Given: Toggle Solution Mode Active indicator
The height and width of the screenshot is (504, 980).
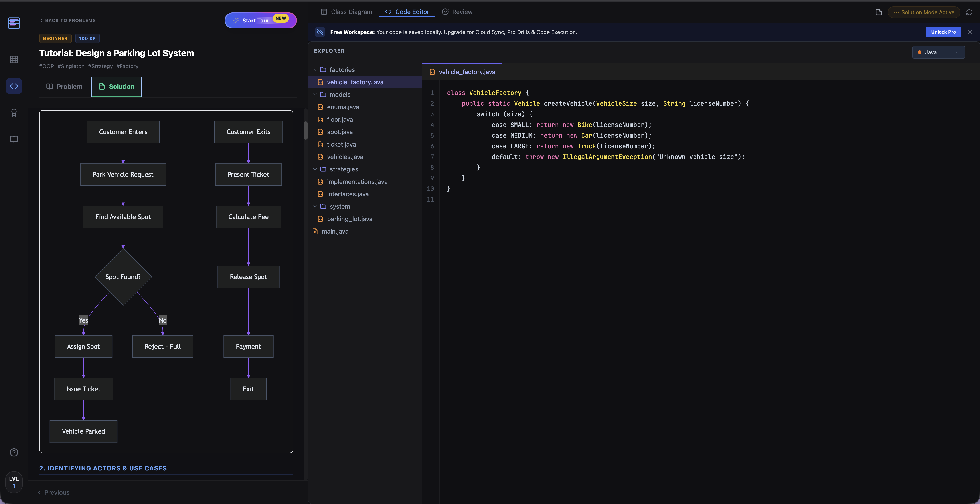Looking at the screenshot, I should pos(924,12).
